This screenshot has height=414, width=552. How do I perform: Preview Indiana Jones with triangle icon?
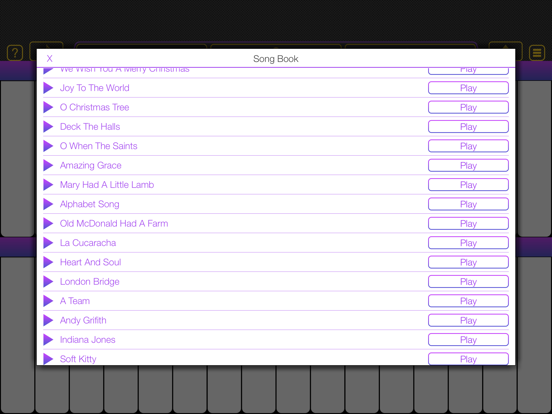point(48,340)
